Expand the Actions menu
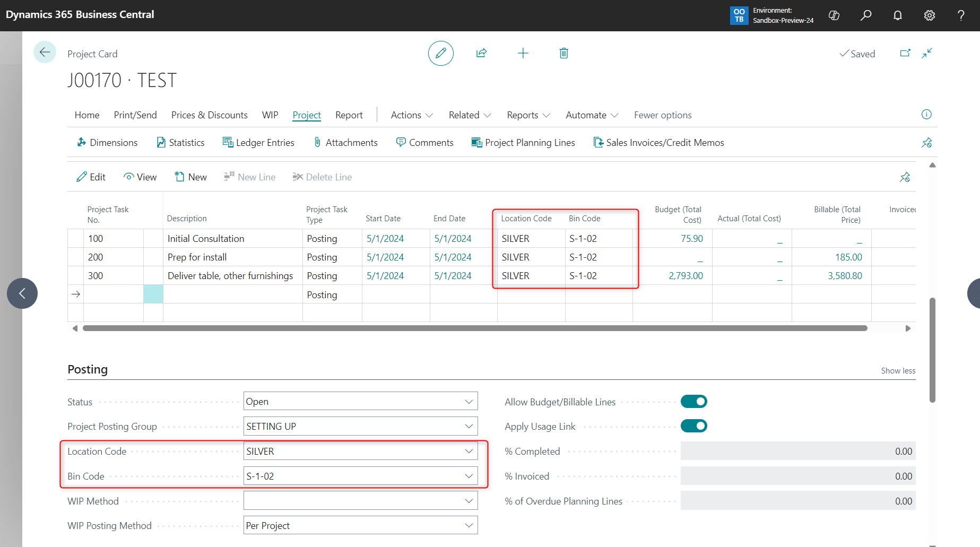 coord(412,115)
